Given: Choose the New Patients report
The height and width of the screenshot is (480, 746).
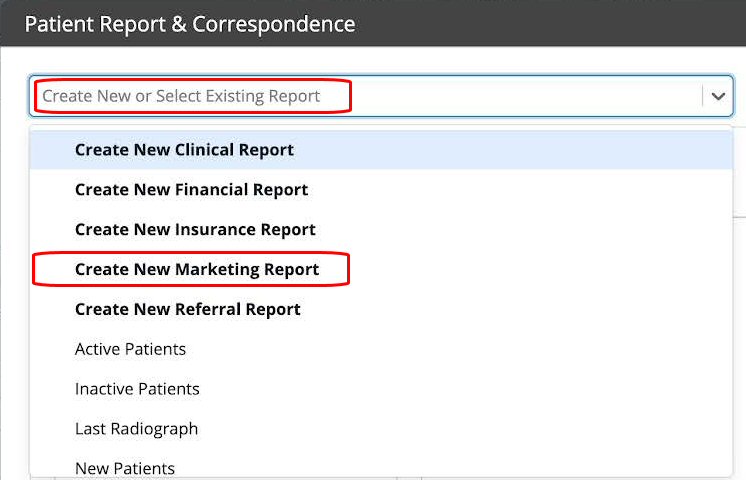Looking at the screenshot, I should tap(381, 468).
